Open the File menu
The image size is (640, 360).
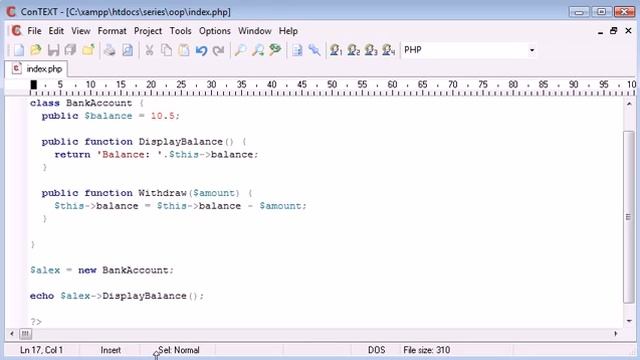pyautogui.click(x=34, y=31)
